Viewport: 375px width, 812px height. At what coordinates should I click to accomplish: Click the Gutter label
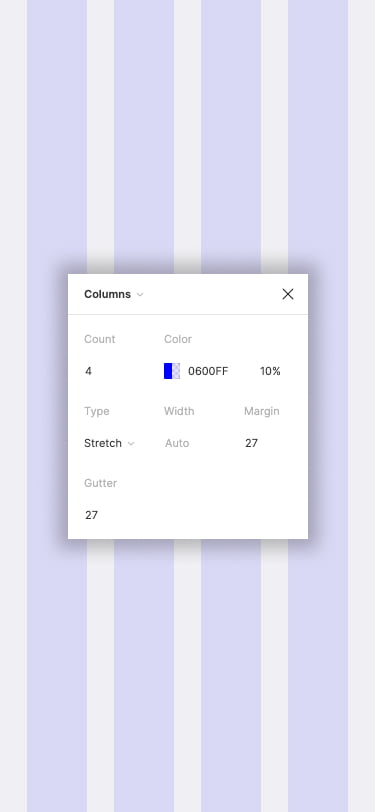point(100,483)
